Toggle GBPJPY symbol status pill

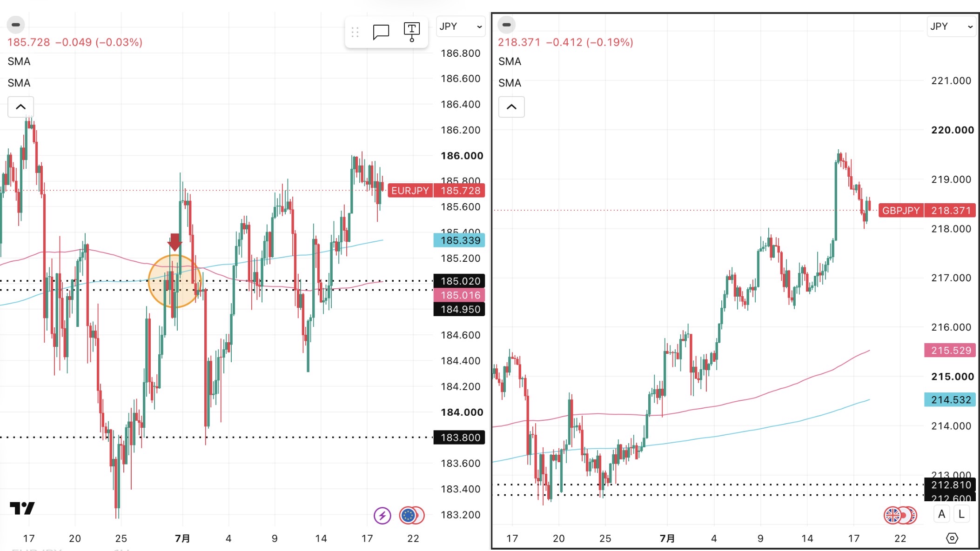[x=507, y=25]
